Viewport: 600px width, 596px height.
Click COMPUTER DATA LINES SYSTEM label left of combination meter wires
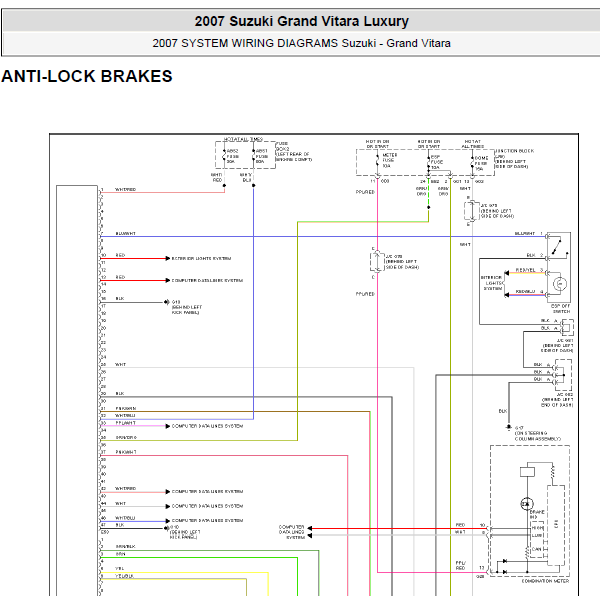click(292, 532)
